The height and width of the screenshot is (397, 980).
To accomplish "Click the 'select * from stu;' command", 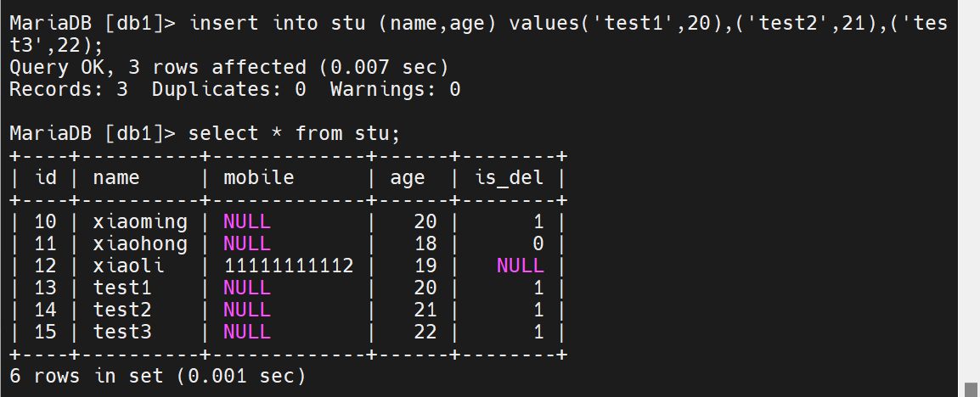I will point(294,133).
